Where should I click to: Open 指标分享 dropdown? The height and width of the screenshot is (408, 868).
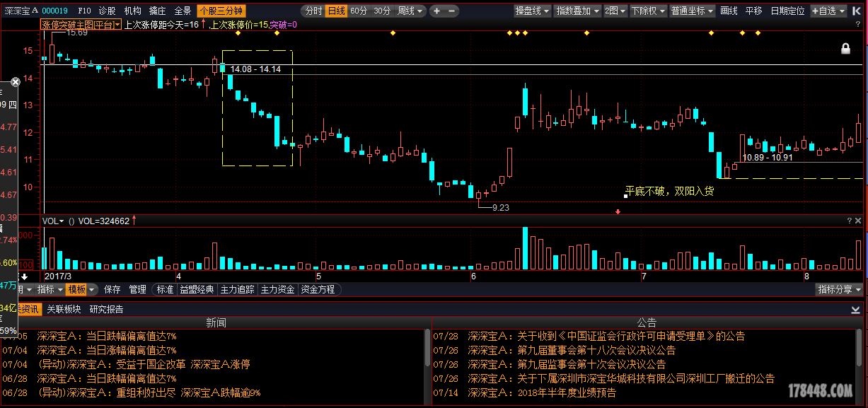coord(840,289)
